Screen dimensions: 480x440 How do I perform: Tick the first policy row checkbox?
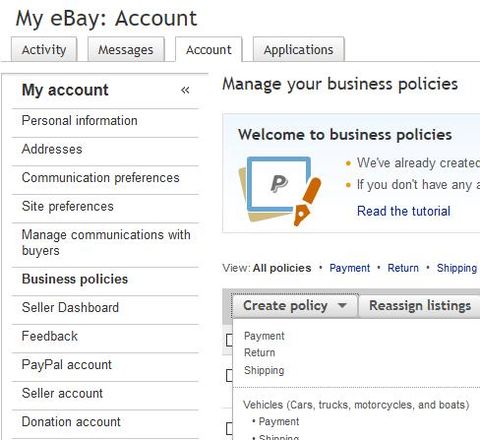tap(229, 340)
